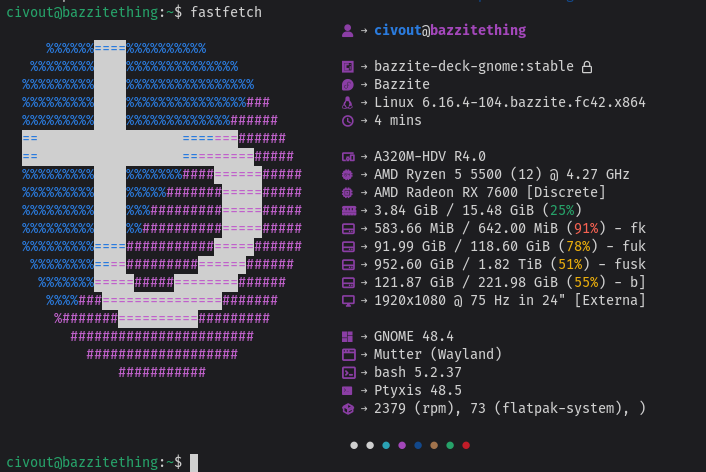The image size is (706, 472).
Task: Click 'AMD Radeon RX 7600 [Discrete]' text
Action: [x=490, y=192]
